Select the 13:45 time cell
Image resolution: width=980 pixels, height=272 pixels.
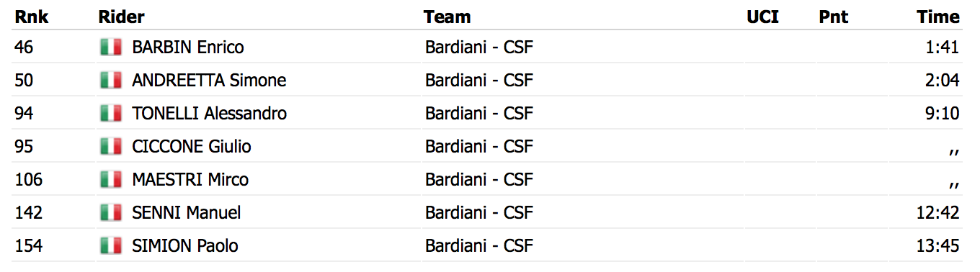(x=940, y=246)
